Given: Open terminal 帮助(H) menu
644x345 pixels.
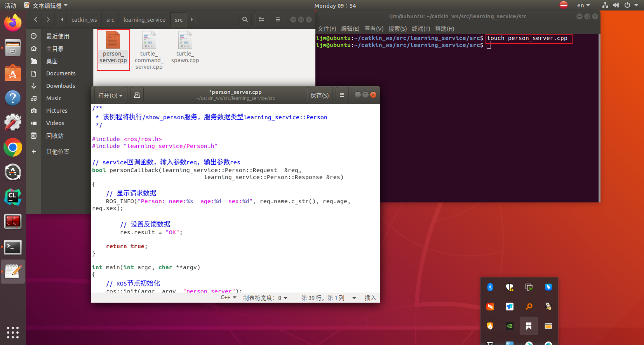Looking at the screenshot, I should pyautogui.click(x=445, y=29).
